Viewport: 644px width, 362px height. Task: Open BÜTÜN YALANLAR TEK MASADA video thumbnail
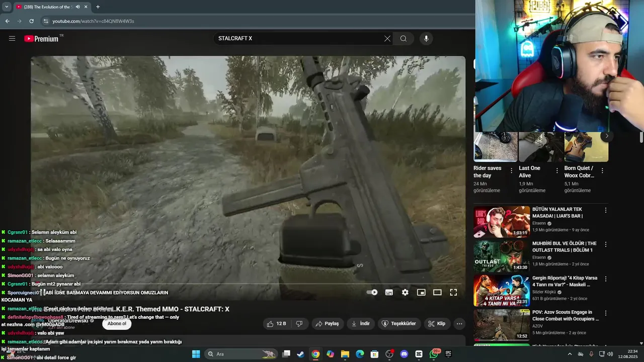pos(502,222)
